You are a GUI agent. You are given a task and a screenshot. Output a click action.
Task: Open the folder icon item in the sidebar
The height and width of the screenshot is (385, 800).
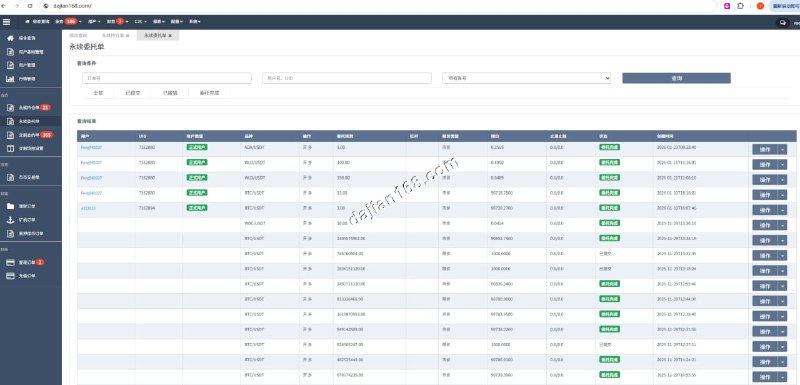[31, 207]
